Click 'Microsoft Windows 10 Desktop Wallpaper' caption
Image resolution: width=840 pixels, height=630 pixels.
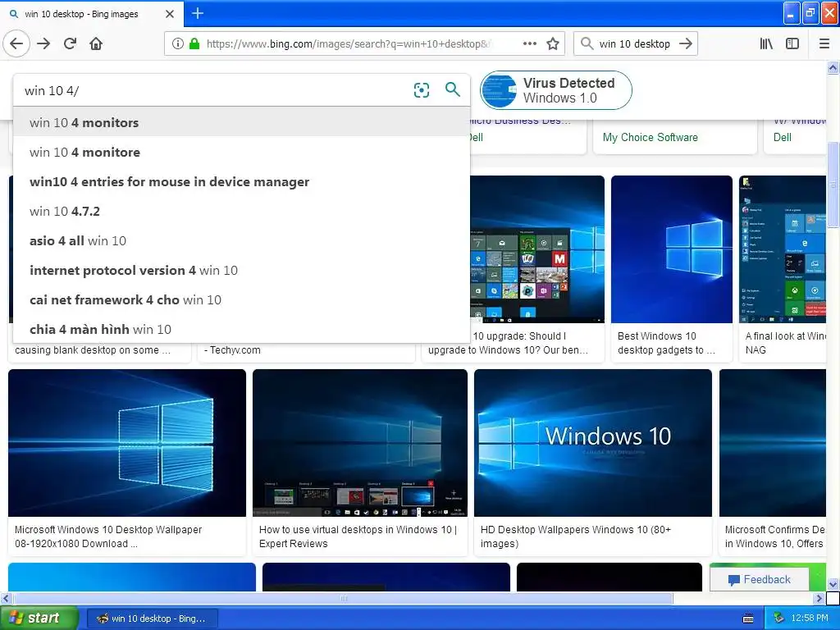coord(108,536)
